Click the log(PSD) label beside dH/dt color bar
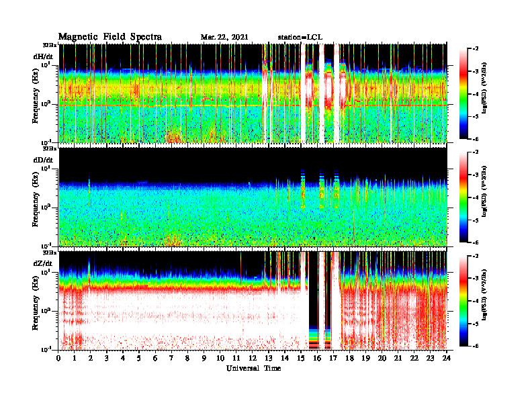The image size is (532, 411). [484, 88]
